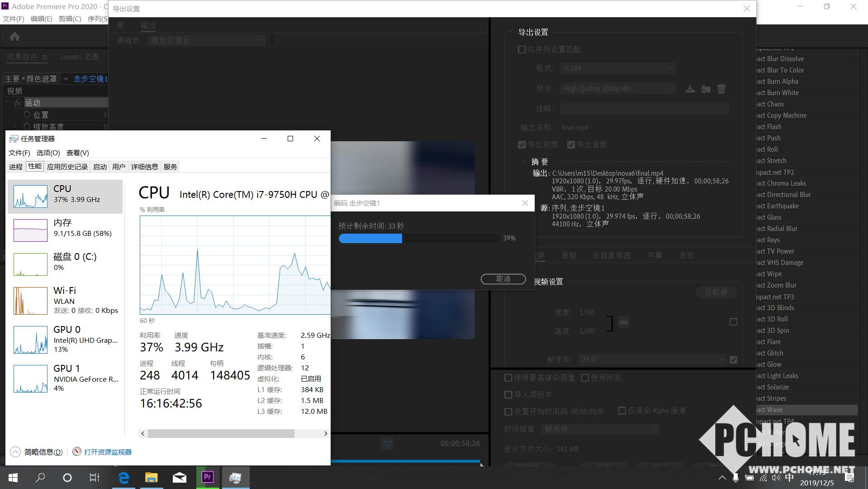Open the notification center icon
The width and height of the screenshot is (868, 489).
849,478
